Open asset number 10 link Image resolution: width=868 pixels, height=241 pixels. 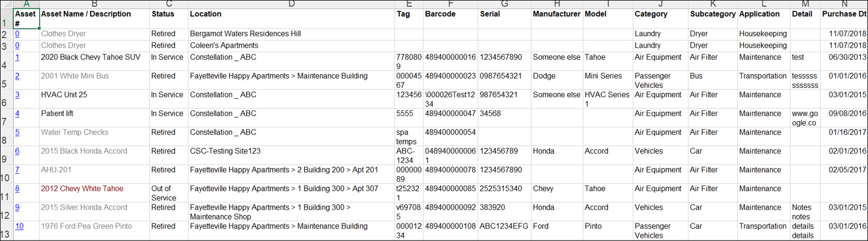[19, 226]
